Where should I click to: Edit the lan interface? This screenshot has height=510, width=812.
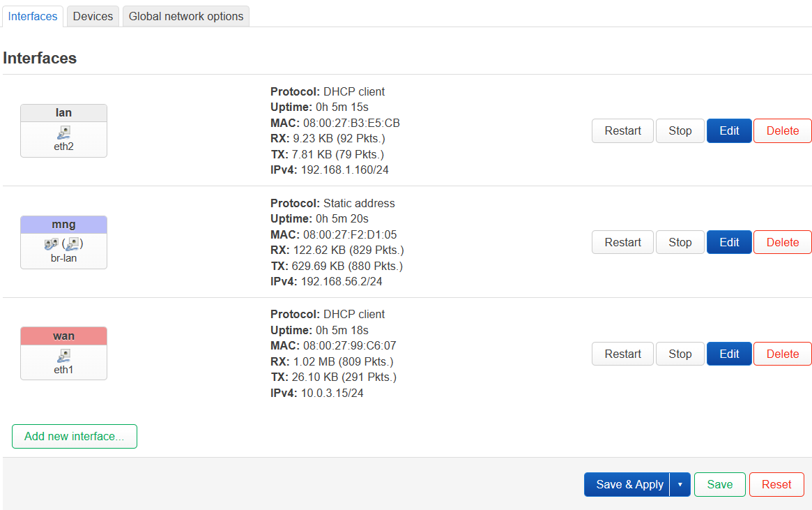tap(729, 130)
